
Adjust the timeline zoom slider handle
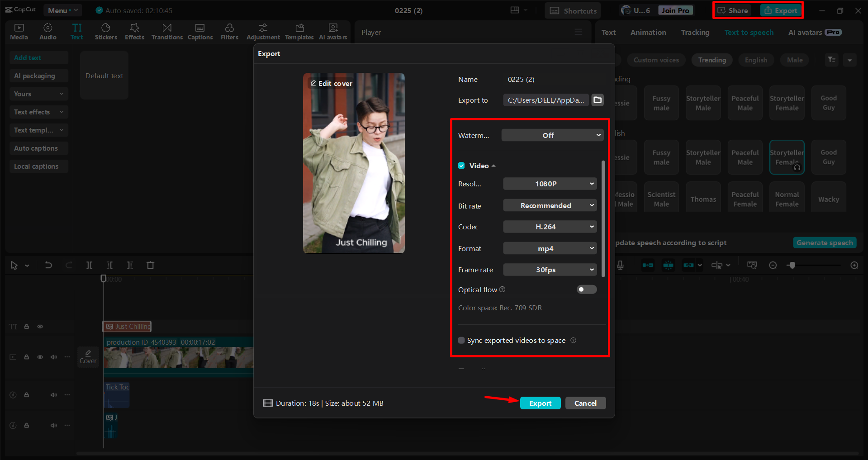pyautogui.click(x=791, y=265)
